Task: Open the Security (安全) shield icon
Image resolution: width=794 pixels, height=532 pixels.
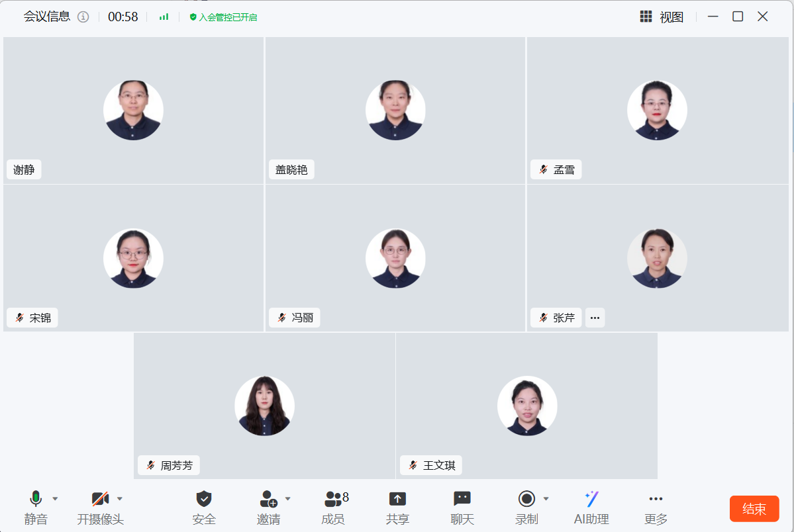Action: [x=204, y=499]
